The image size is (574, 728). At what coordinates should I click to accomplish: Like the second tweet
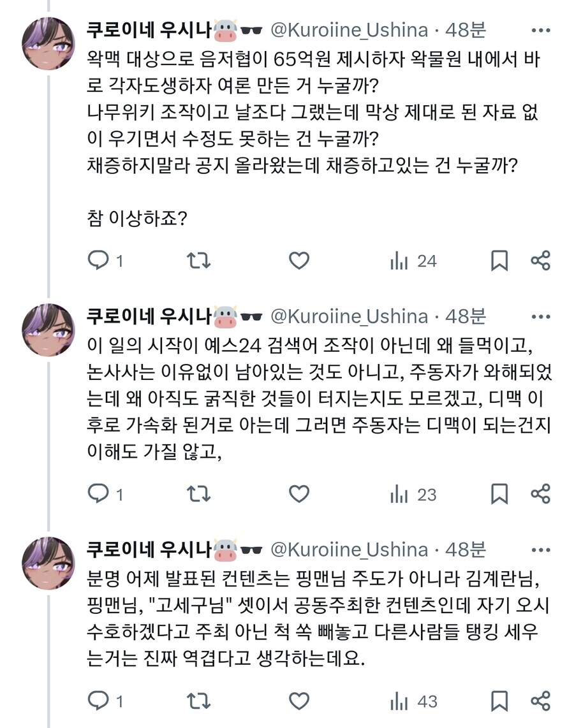point(298,493)
